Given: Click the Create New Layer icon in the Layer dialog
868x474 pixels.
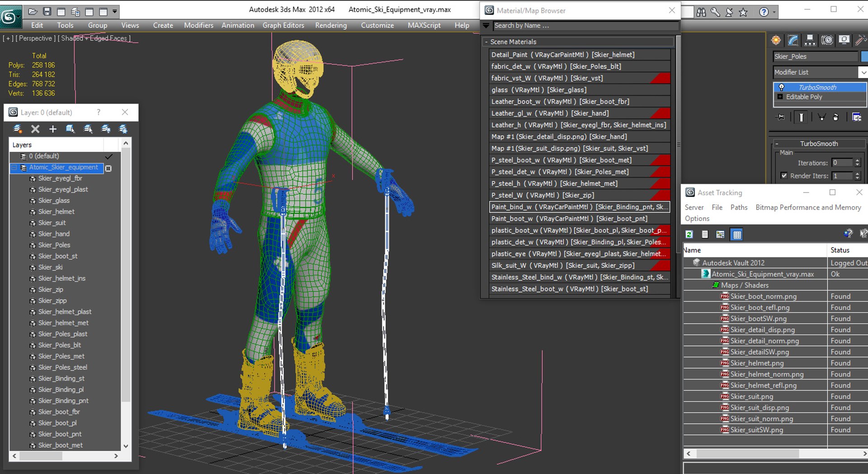Looking at the screenshot, I should 18,129.
